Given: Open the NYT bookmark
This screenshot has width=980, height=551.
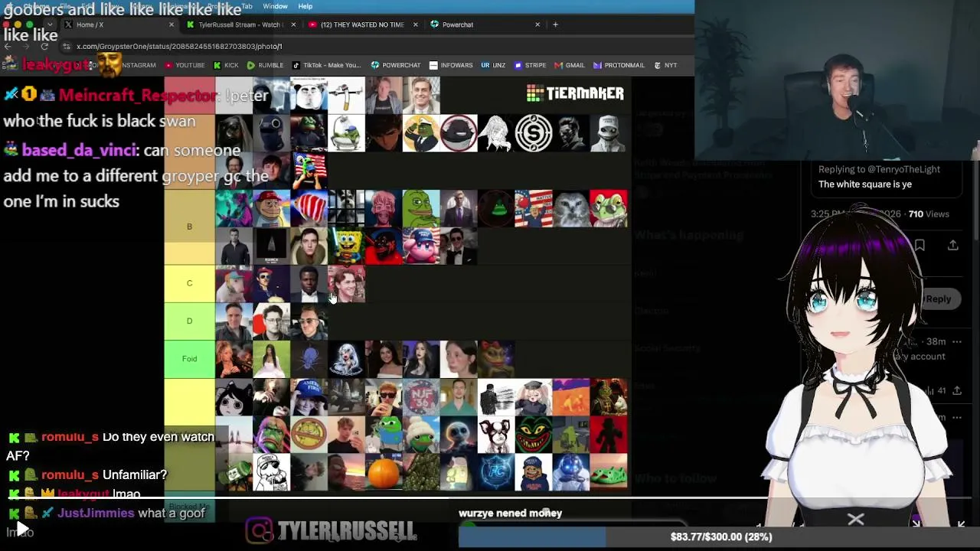Looking at the screenshot, I should (665, 65).
